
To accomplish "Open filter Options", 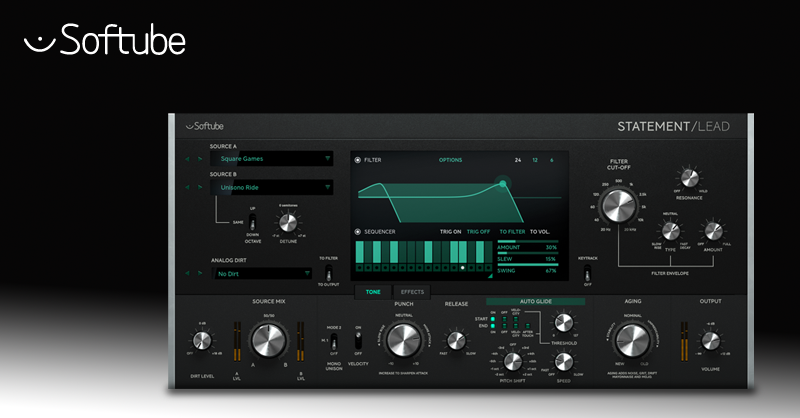I will [x=451, y=160].
